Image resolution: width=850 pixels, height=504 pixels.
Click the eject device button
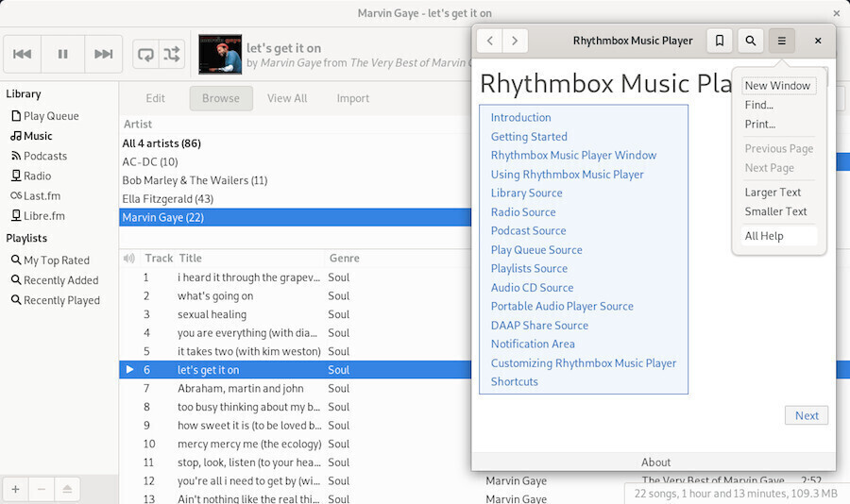pyautogui.click(x=67, y=489)
